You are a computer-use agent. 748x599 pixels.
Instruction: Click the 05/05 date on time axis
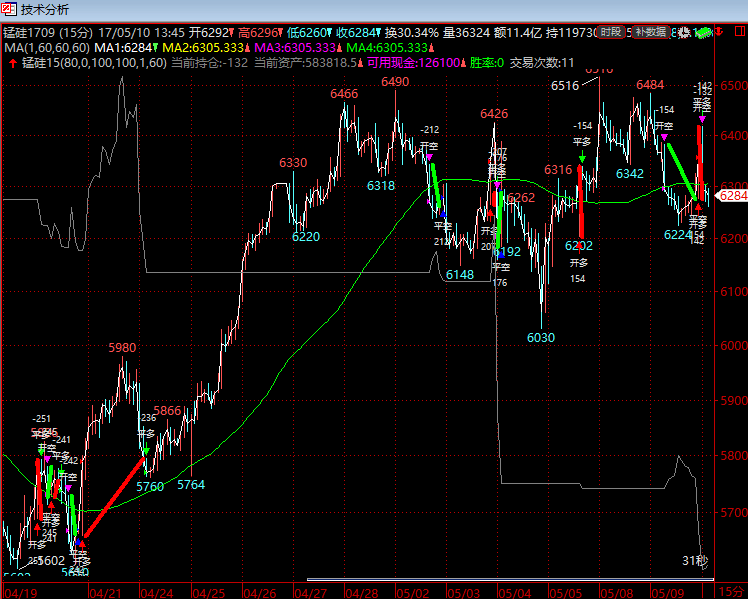[566, 593]
